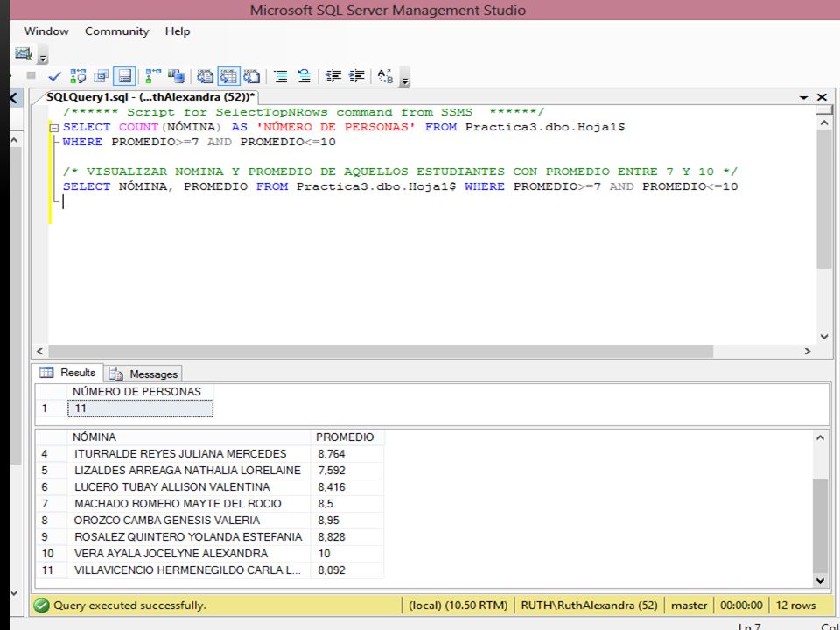The width and height of the screenshot is (840, 630).
Task: Select cell LIZALDES ARREAGA NATHALIA LORELAINE
Action: coord(189,471)
